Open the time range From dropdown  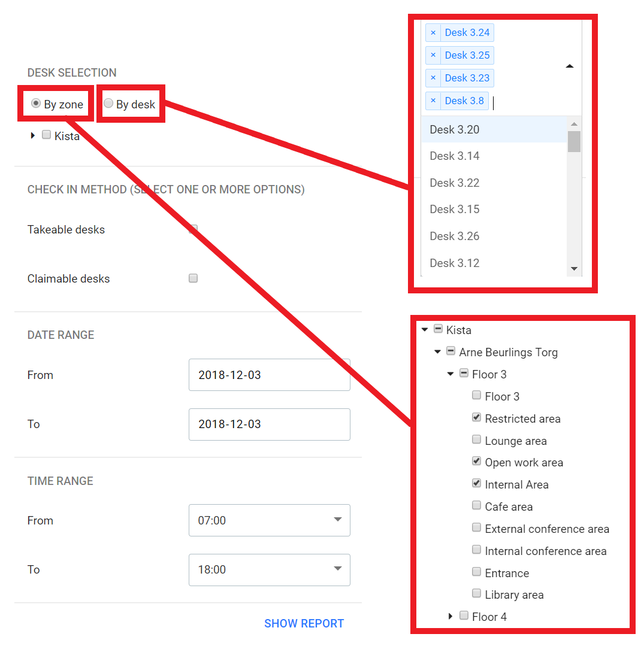pyautogui.click(x=270, y=520)
